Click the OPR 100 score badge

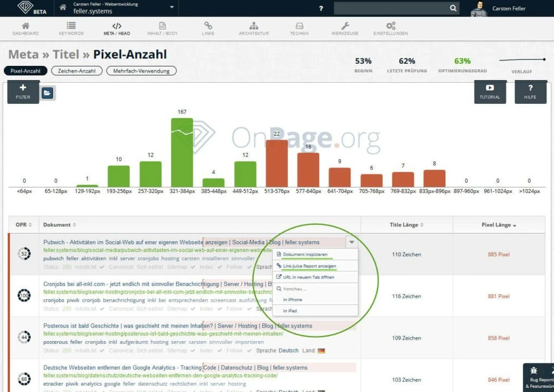pos(24,295)
